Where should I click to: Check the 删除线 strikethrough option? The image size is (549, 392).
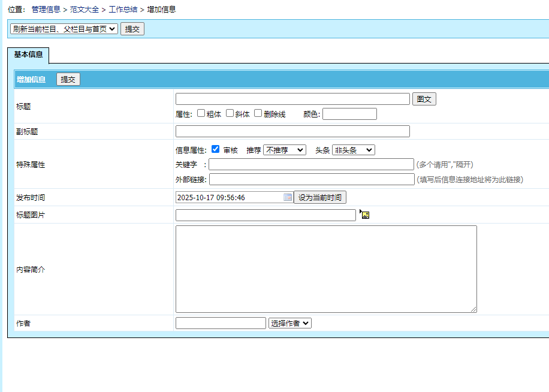pos(258,113)
